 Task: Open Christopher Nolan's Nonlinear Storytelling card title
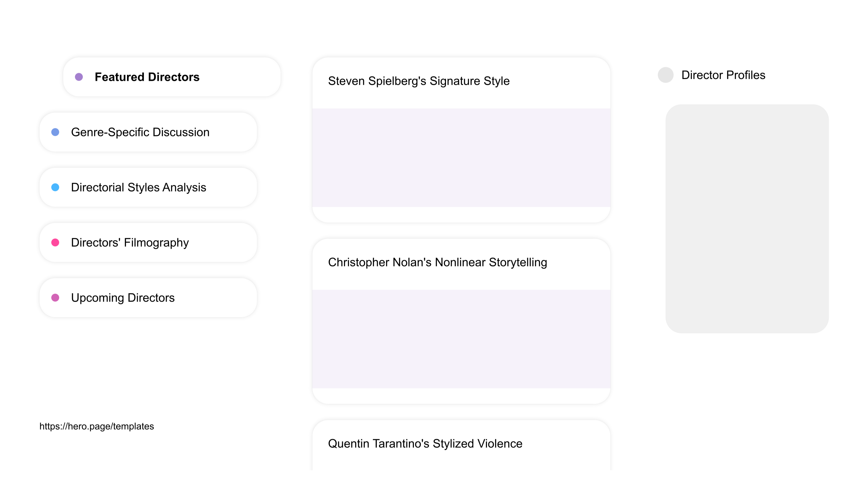click(x=437, y=262)
